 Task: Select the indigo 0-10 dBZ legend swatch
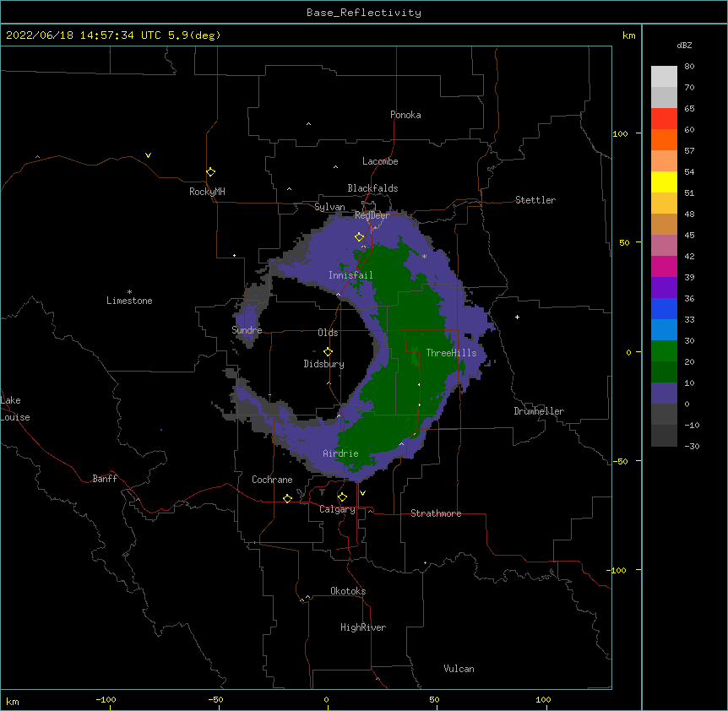(x=664, y=393)
